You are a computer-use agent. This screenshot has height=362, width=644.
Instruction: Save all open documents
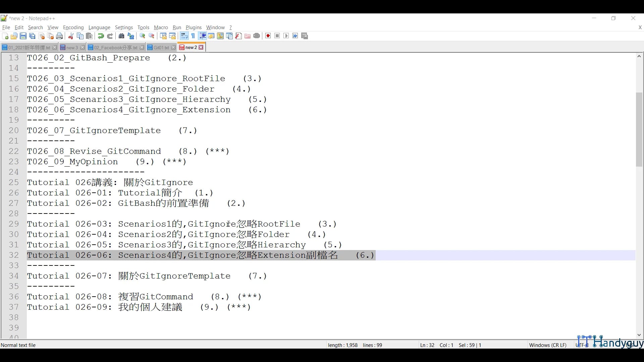coord(32,36)
